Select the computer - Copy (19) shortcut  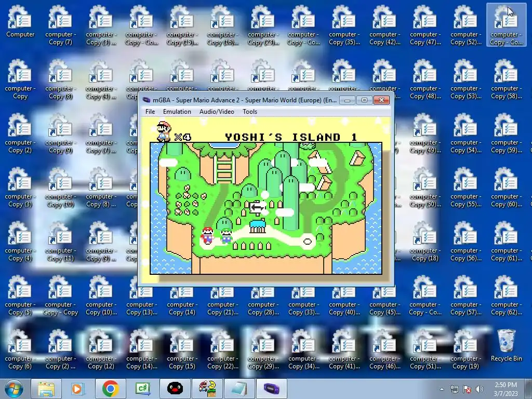465,349
